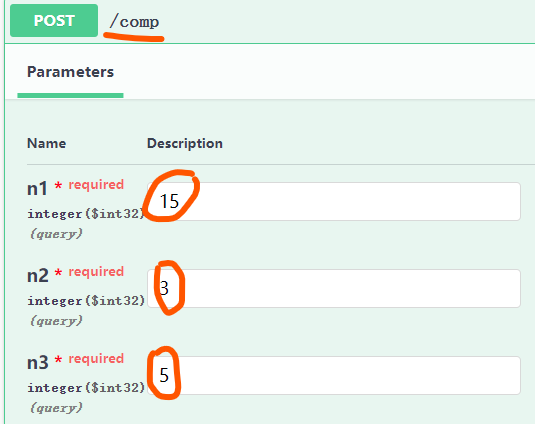Viewport: 535px width, 424px height.
Task: Click the n3 parameter name label
Action: (38, 362)
